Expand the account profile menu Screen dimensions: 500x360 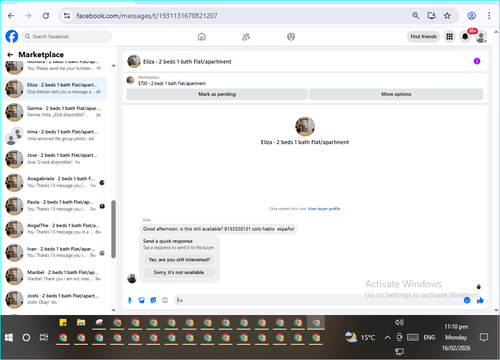[481, 37]
